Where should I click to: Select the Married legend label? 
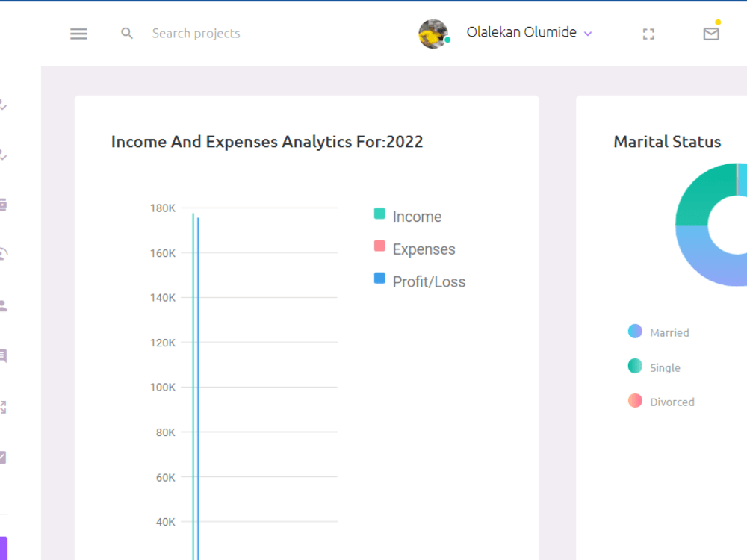tap(669, 332)
